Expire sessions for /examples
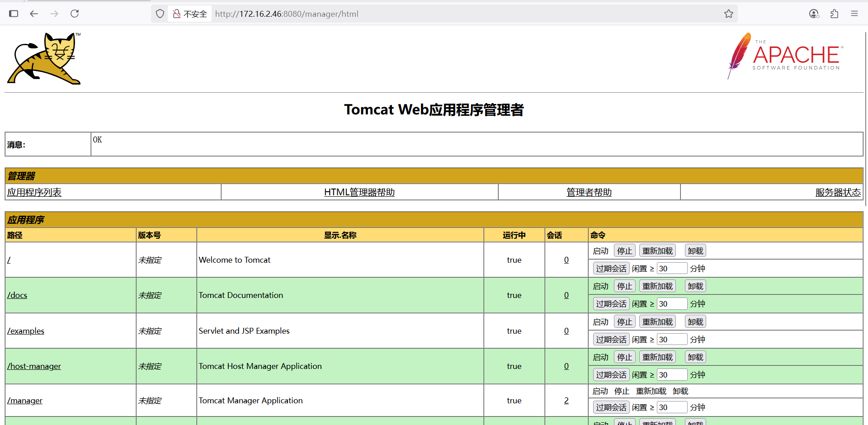This screenshot has height=425, width=868. click(611, 340)
